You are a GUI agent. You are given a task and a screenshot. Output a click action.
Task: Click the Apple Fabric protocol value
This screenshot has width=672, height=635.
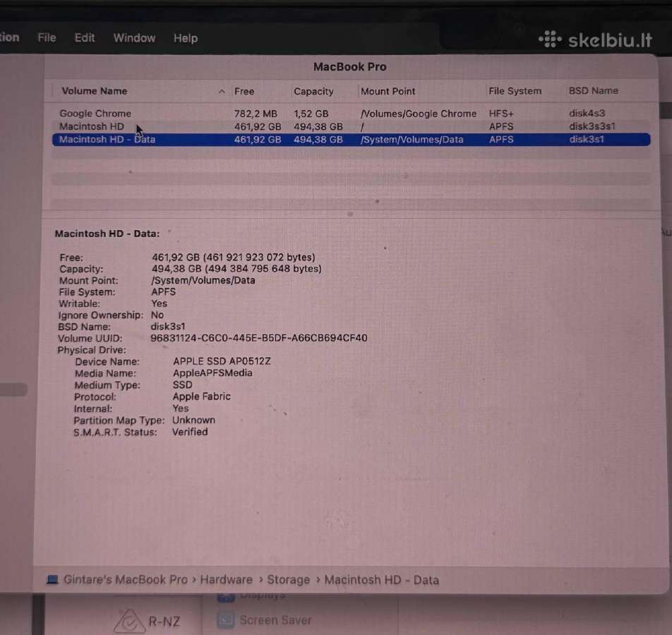(x=201, y=397)
